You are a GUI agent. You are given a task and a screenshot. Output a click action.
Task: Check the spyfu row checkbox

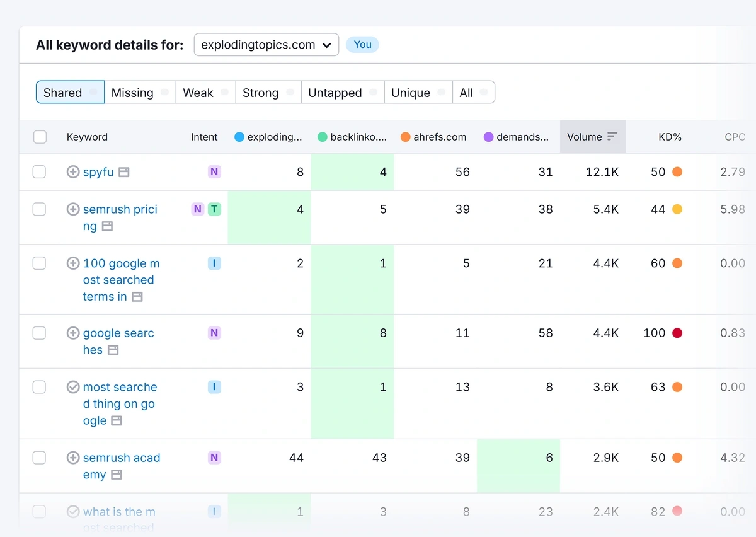pos(39,171)
